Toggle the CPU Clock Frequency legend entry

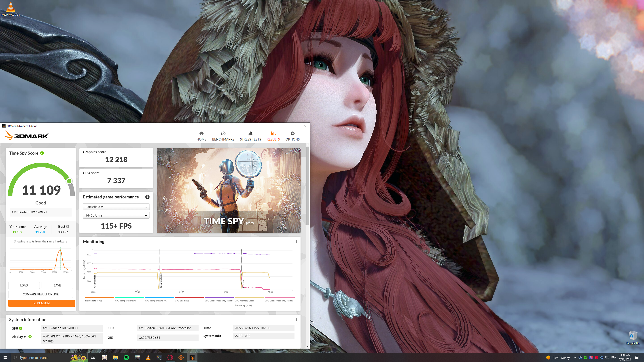tap(219, 299)
